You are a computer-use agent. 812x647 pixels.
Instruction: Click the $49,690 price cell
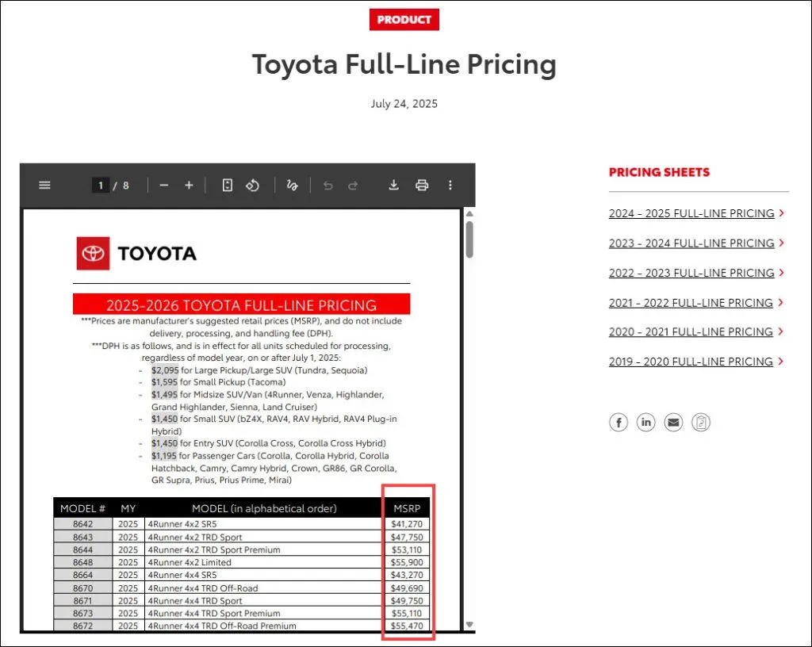click(407, 588)
